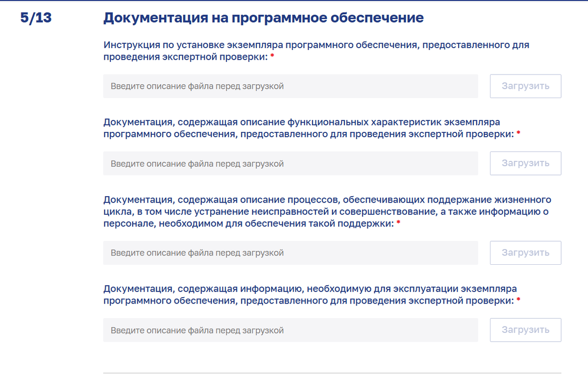This screenshot has width=588, height=380.
Task: Click the step indicator '5/13'
Action: [36, 18]
